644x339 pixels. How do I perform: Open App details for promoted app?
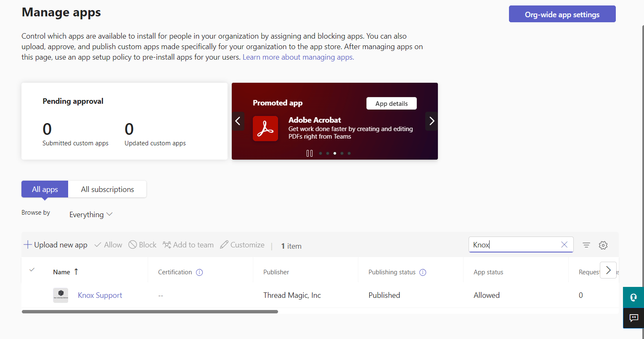[x=392, y=103]
